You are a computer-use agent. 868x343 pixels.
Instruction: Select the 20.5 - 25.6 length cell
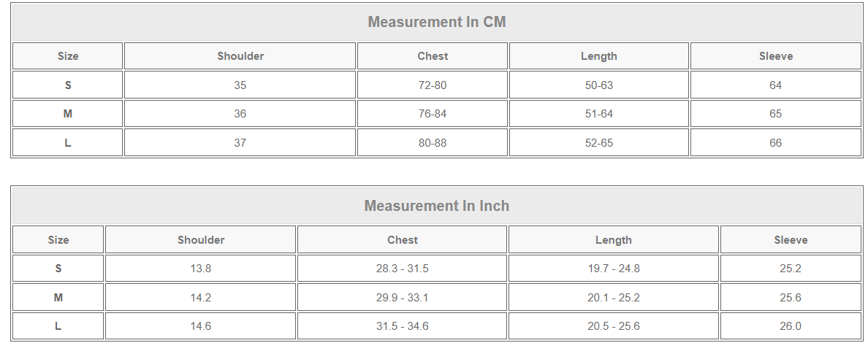point(614,326)
